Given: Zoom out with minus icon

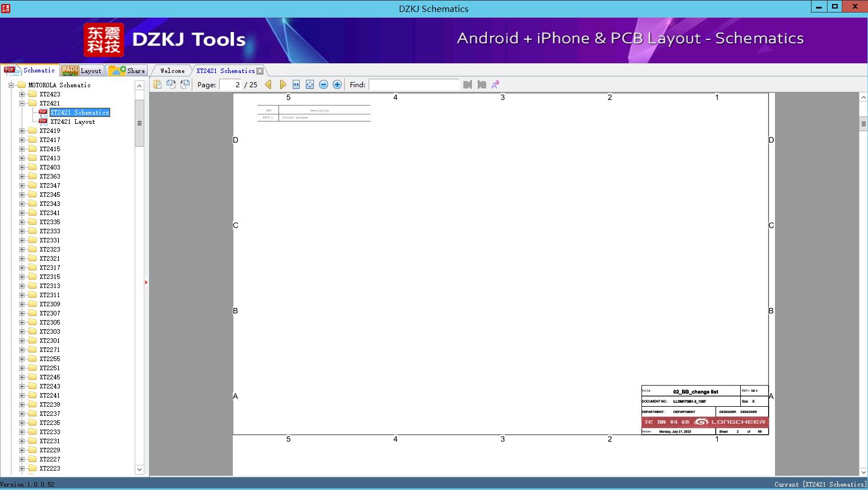Looking at the screenshot, I should (x=324, y=84).
